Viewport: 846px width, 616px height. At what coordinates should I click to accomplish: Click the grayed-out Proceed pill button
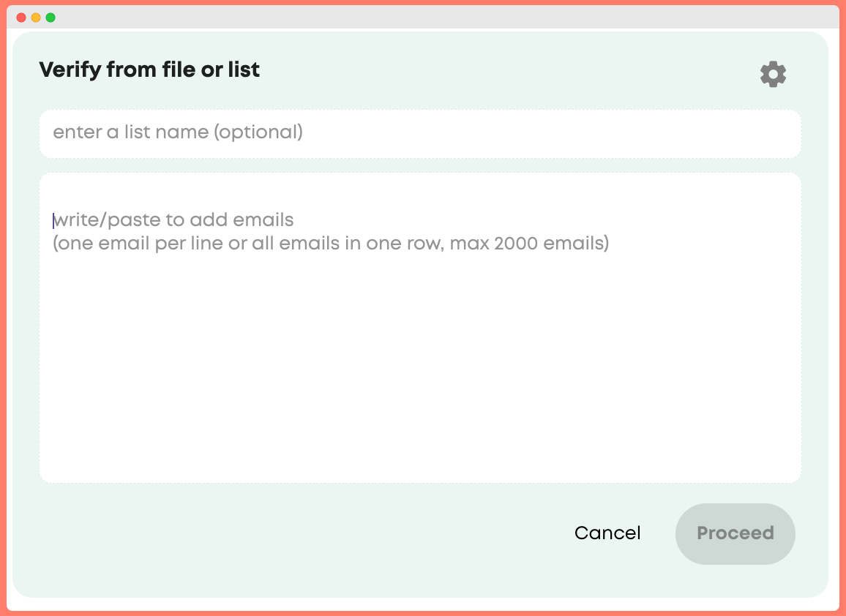(735, 534)
